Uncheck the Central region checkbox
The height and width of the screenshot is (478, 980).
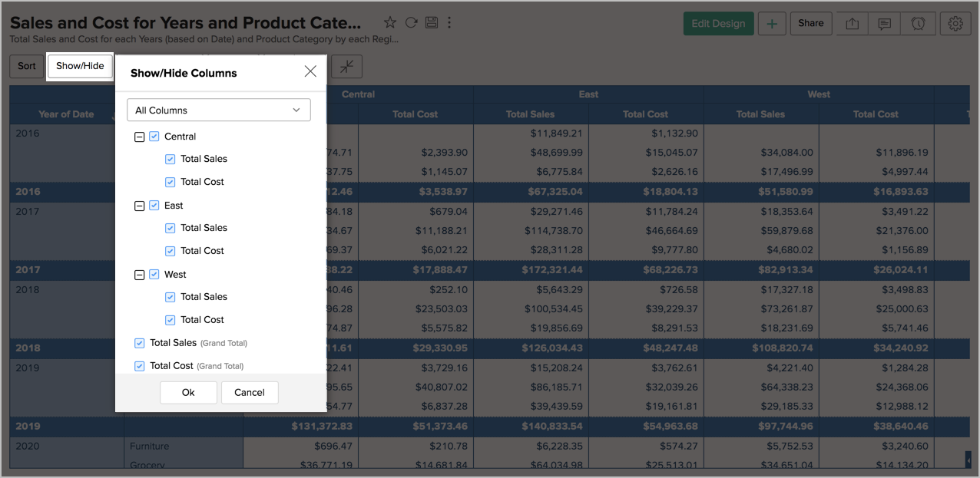tap(154, 136)
